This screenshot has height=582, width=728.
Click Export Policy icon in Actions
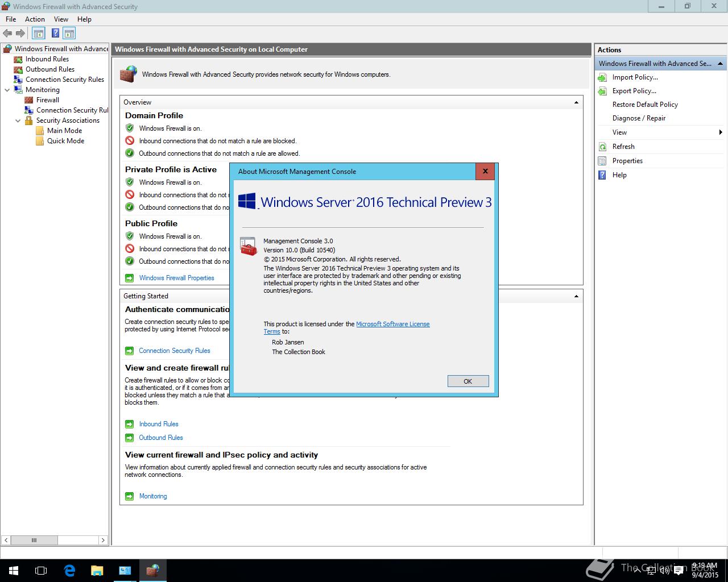pyautogui.click(x=602, y=91)
